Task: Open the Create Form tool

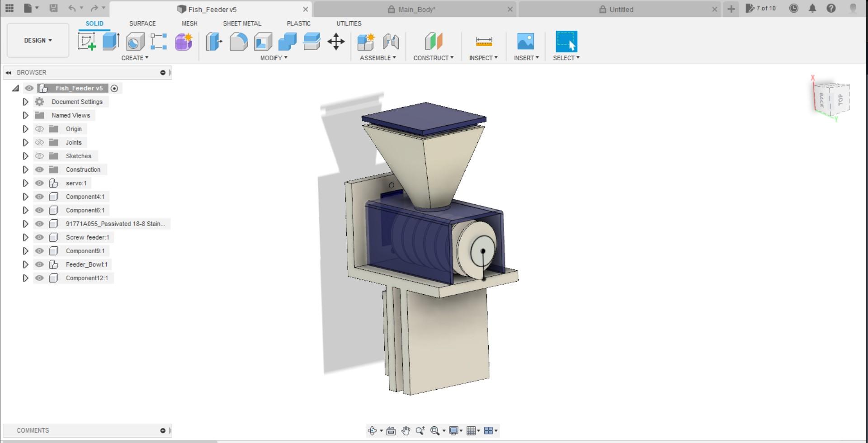Action: point(184,42)
